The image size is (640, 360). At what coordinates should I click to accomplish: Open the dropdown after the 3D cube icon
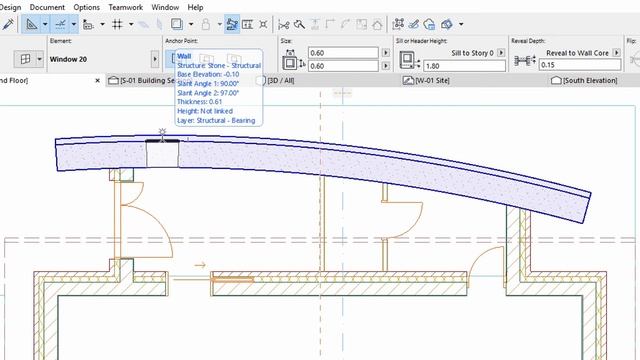[x=461, y=24]
